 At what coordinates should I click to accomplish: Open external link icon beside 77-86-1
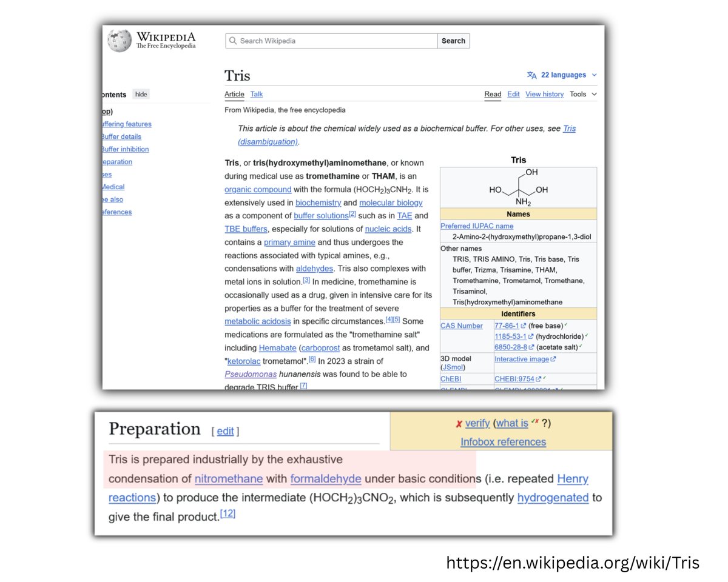[524, 326]
